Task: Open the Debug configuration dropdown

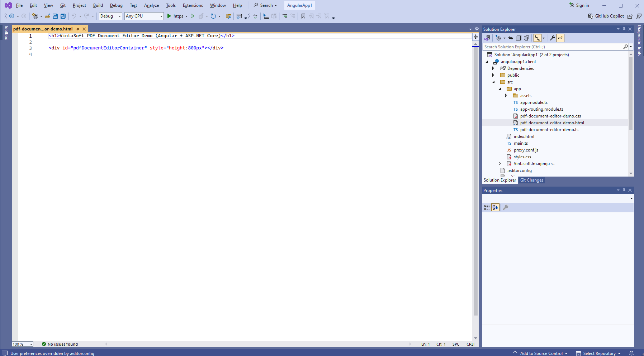Action: pos(110,16)
